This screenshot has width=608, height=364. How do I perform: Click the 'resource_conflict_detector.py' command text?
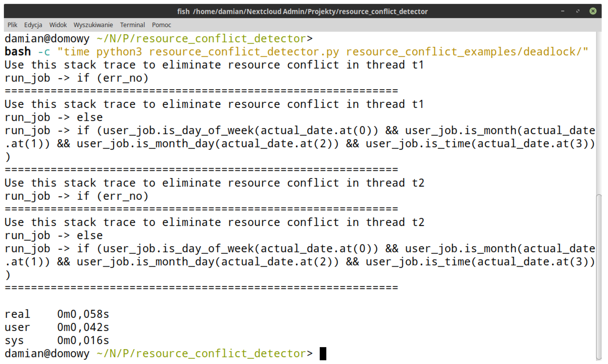[244, 52]
